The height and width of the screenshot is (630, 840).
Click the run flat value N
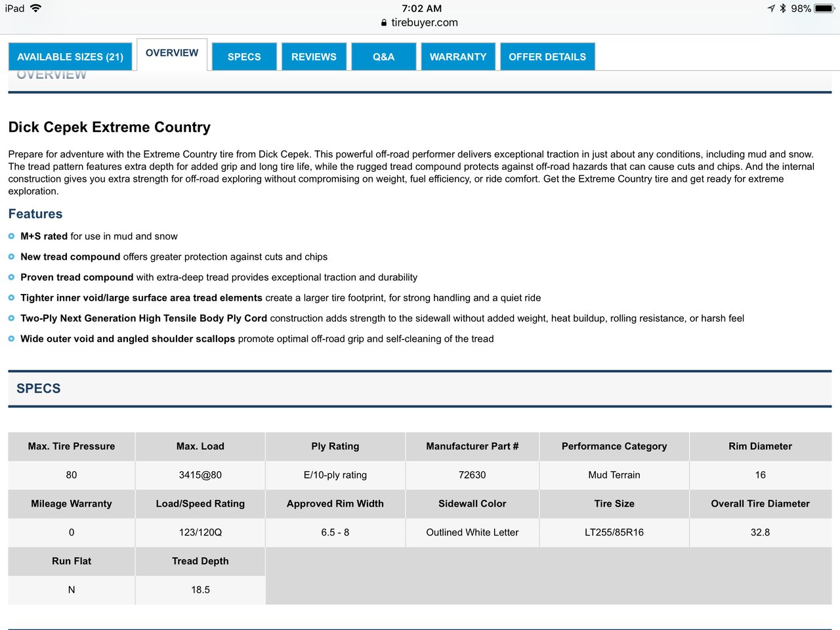point(72,590)
